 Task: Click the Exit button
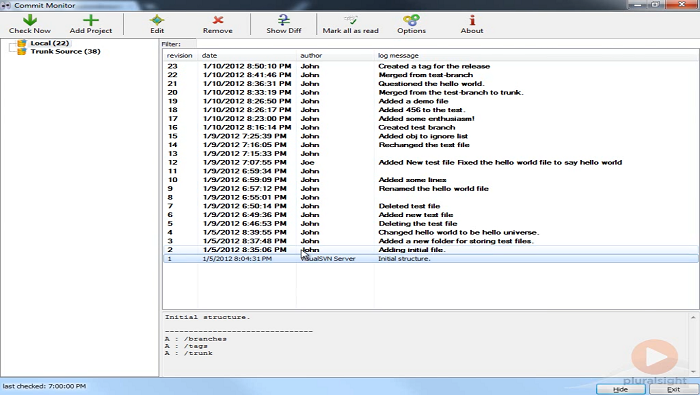pos(674,389)
